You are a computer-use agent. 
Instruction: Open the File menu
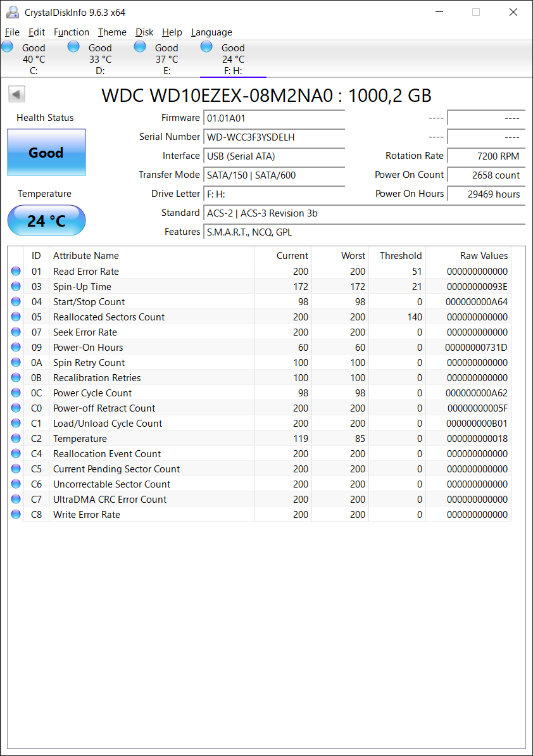coord(11,32)
